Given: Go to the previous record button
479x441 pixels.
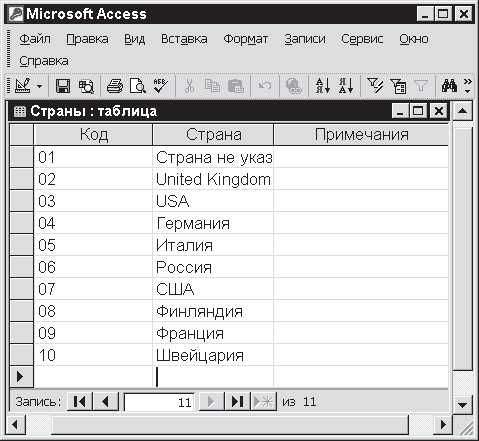Looking at the screenshot, I should [106, 402].
